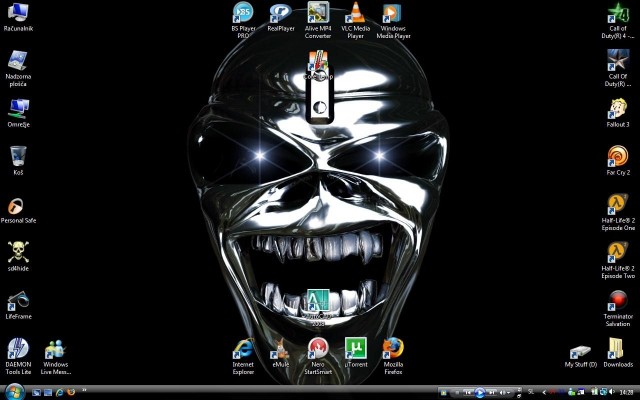Viewport: 640px width, 400px height.
Task: Select the Core Temp thermometer shortcut
Action: 318,64
